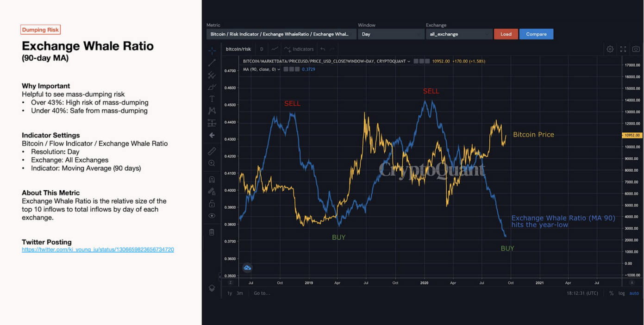644x325 pixels.
Task: Redo the chart action
Action: 332,49
